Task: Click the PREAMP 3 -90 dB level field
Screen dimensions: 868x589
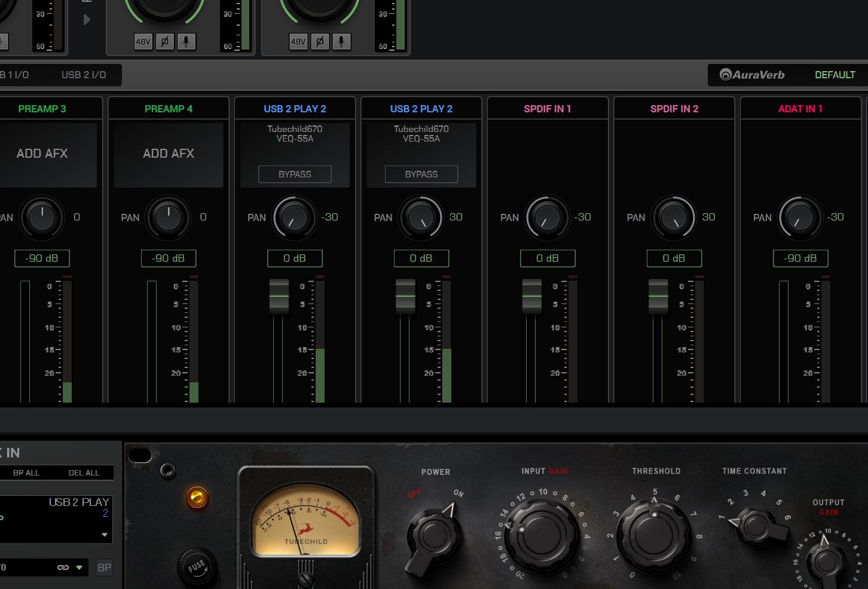Action: pyautogui.click(x=42, y=258)
